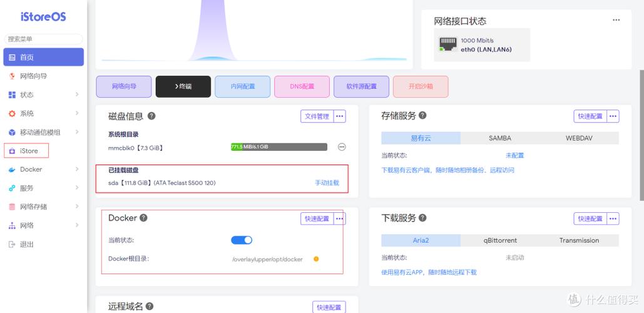Click 退出 in the sidebar
The height and width of the screenshot is (313, 644).
point(44,244)
